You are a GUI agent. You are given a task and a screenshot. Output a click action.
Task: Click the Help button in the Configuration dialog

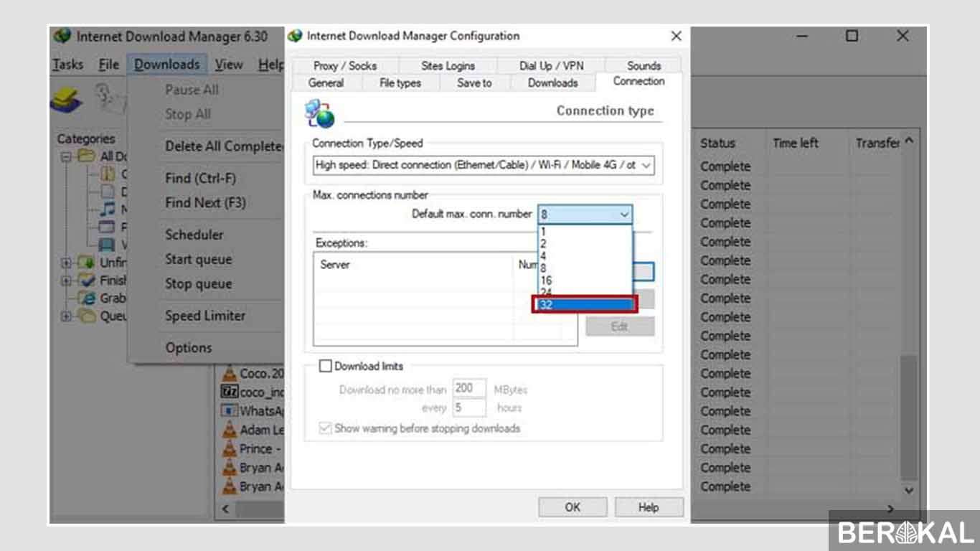(649, 507)
